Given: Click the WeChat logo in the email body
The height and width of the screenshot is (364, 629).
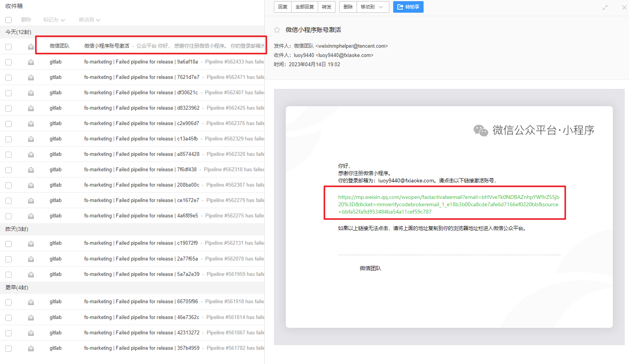Looking at the screenshot, I should coord(481,130).
